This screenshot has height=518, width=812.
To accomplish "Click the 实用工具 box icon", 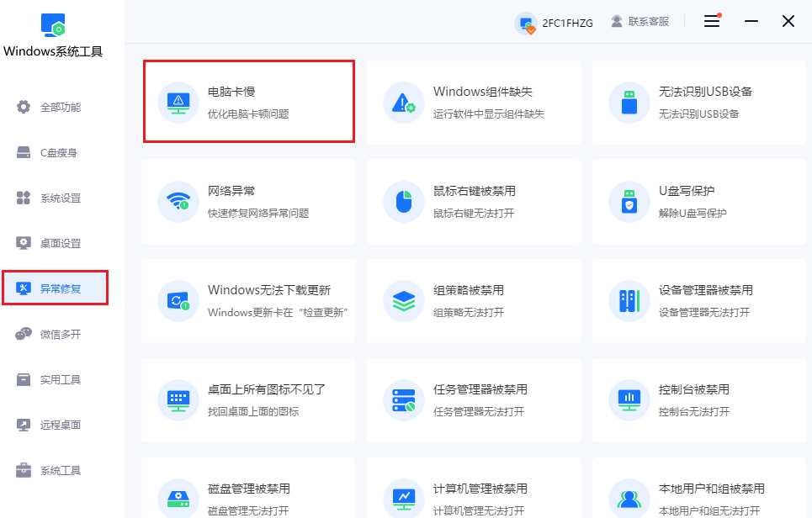I will [24, 379].
